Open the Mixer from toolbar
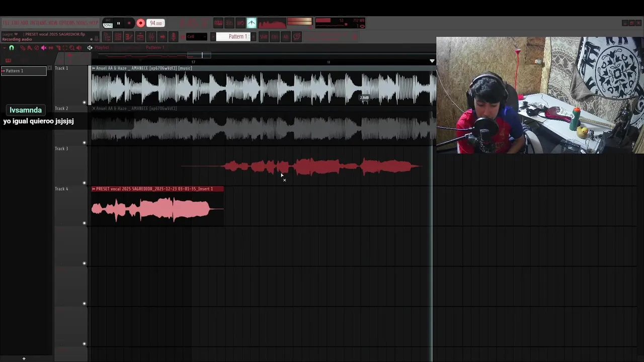This screenshot has height=362, width=644. [x=151, y=37]
